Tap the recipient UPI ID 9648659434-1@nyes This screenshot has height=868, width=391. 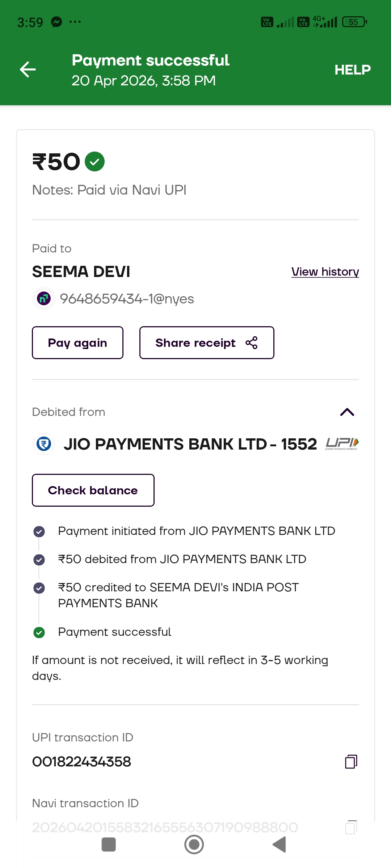tap(127, 299)
